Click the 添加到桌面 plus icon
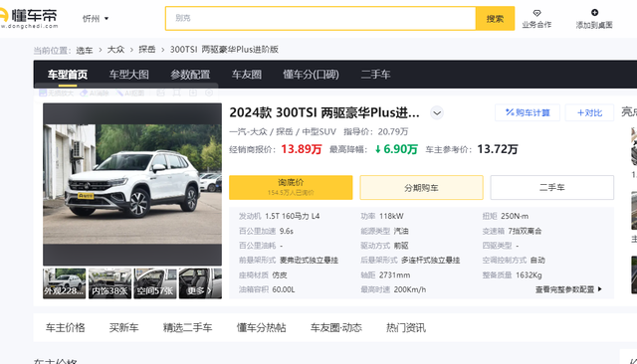 (594, 13)
